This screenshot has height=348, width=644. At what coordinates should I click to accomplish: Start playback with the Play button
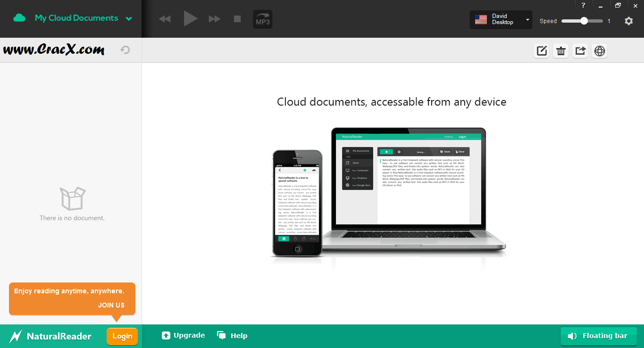[190, 19]
